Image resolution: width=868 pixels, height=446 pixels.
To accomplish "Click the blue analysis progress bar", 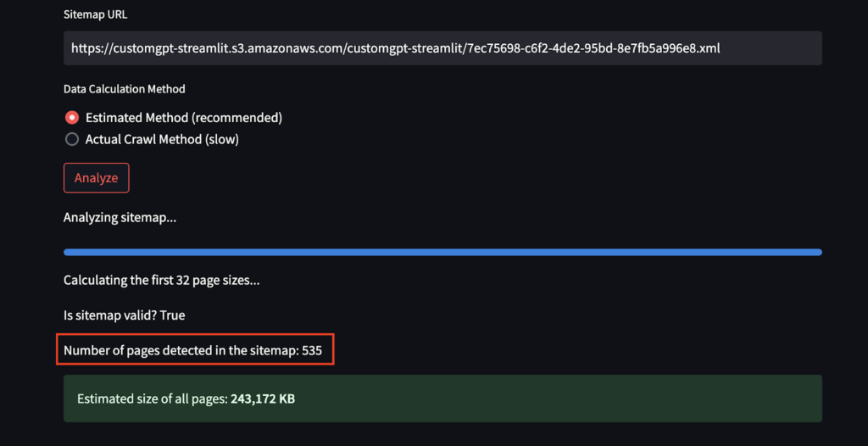I will pyautogui.click(x=442, y=252).
